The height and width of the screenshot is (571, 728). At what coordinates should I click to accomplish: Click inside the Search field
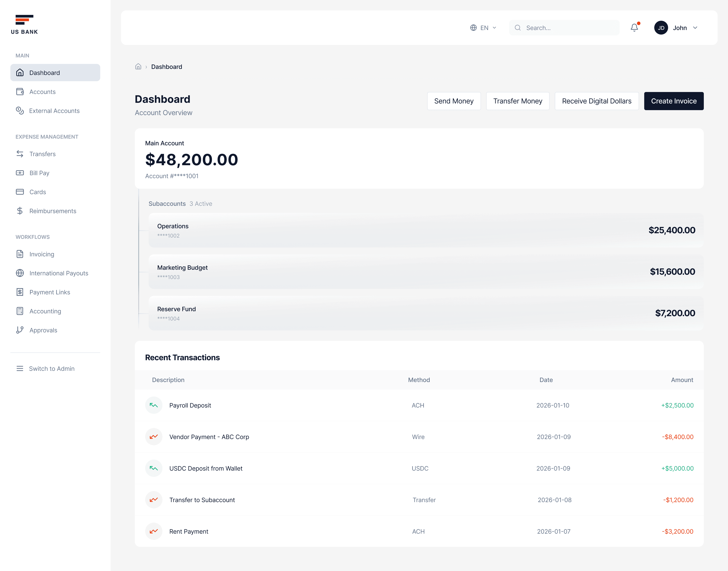click(564, 28)
